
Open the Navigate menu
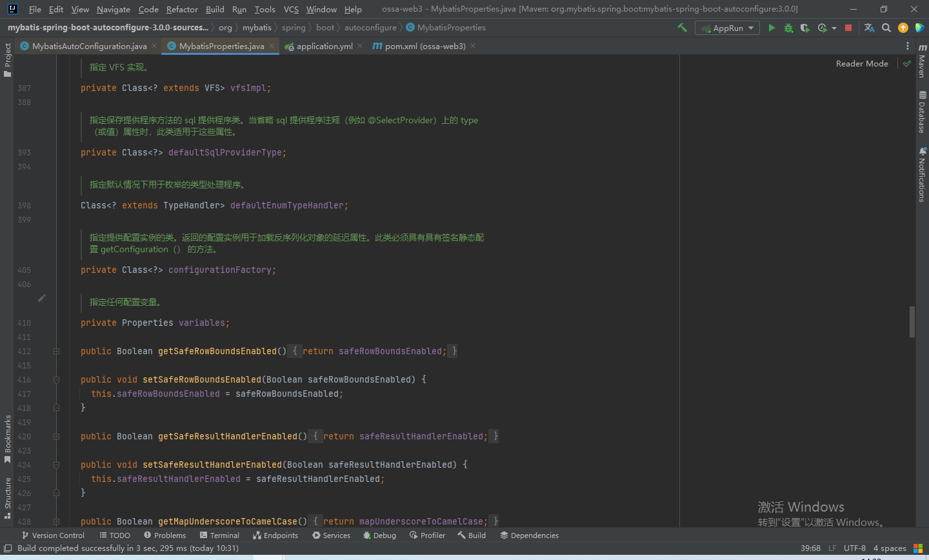point(114,9)
